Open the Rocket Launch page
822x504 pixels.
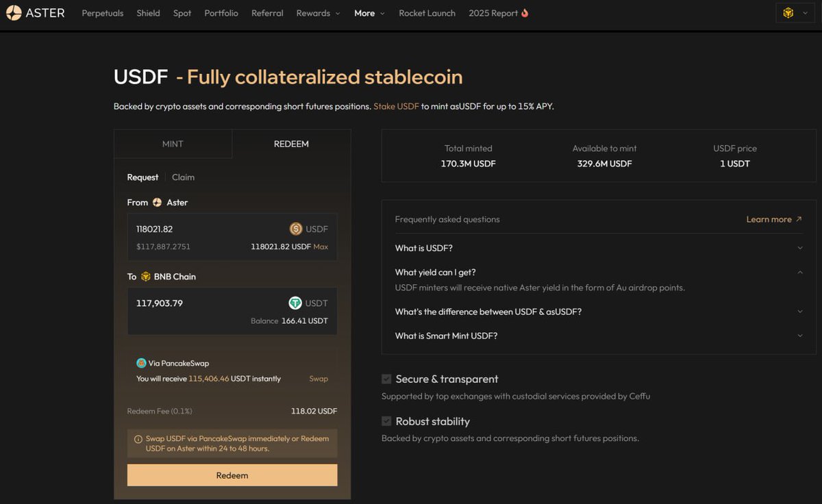pos(427,13)
